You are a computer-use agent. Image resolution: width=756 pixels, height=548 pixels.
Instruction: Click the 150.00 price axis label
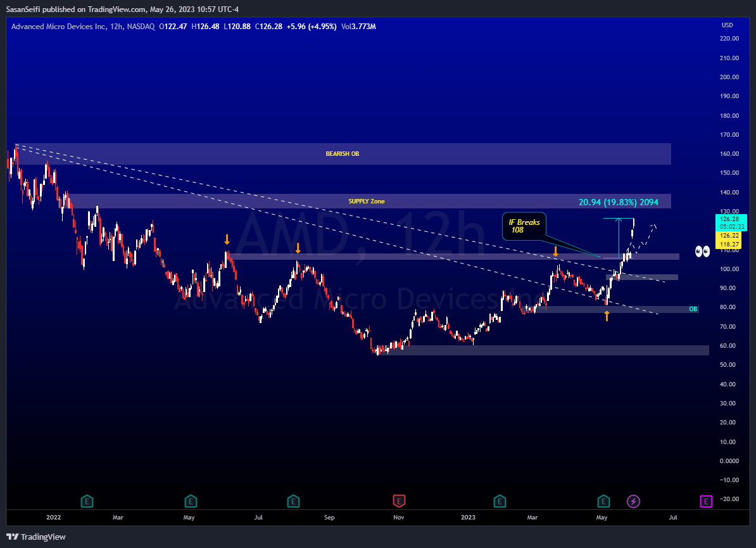pos(729,173)
